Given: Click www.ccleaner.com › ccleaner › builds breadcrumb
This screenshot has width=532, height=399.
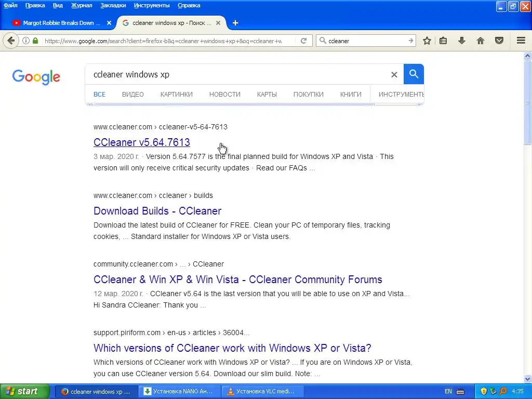Looking at the screenshot, I should (153, 195).
